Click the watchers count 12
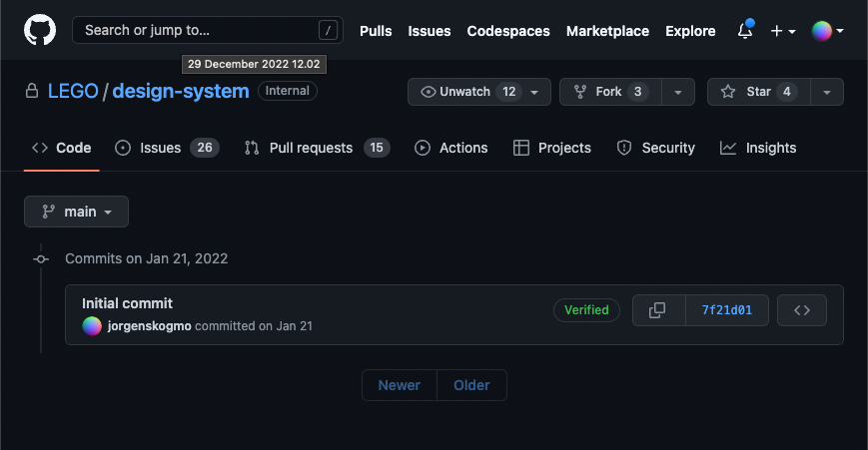The image size is (868, 450). 508,92
